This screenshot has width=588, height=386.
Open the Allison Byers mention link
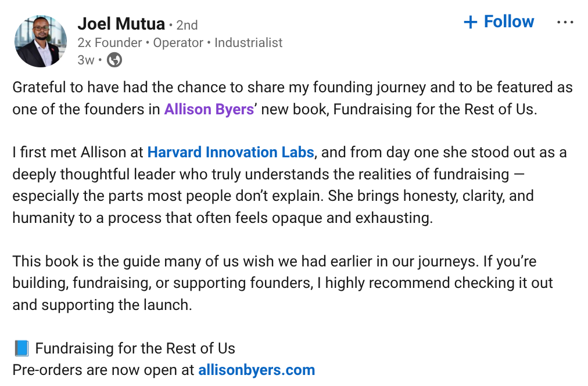[x=209, y=109]
